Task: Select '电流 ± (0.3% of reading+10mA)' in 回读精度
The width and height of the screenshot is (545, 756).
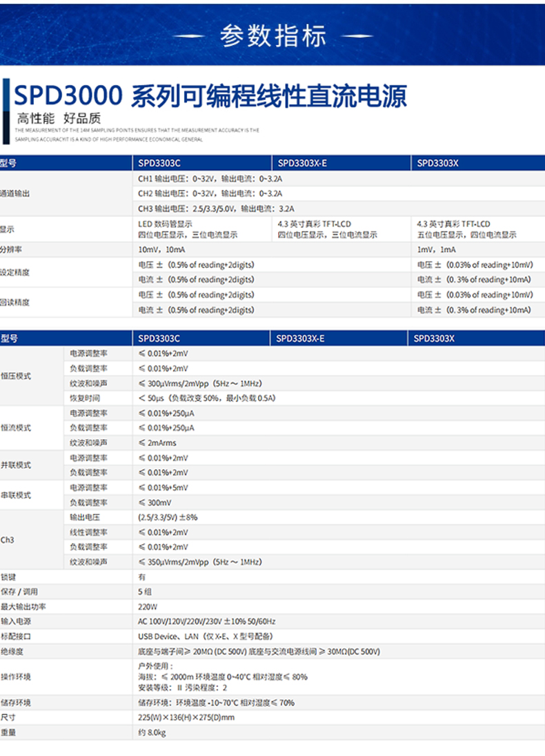Action: (474, 310)
